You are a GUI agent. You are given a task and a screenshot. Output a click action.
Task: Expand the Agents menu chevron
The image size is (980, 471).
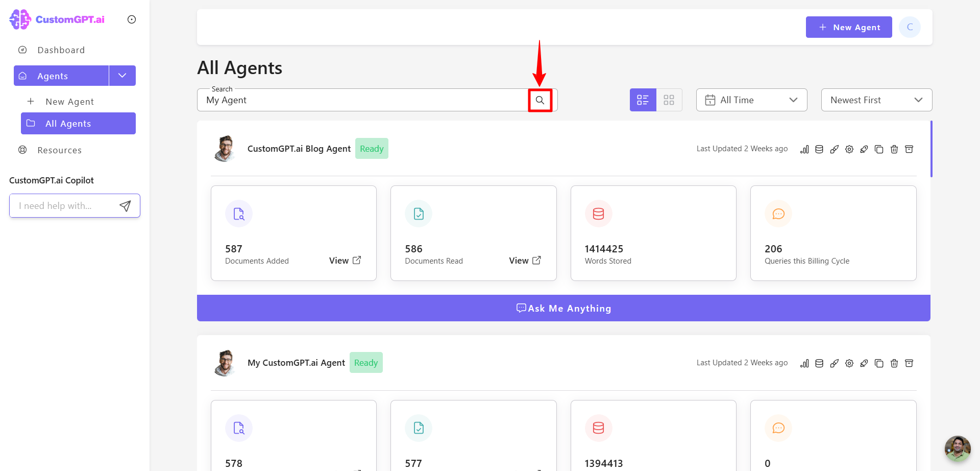(122, 76)
